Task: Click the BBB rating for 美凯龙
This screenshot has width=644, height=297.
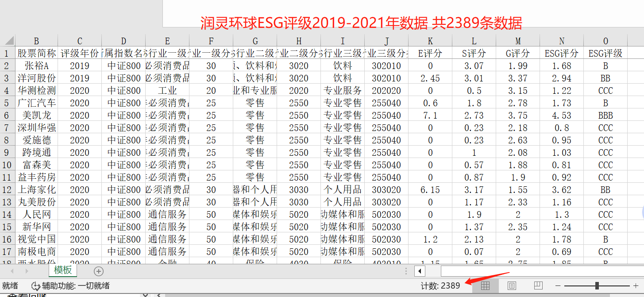Action: (605, 116)
